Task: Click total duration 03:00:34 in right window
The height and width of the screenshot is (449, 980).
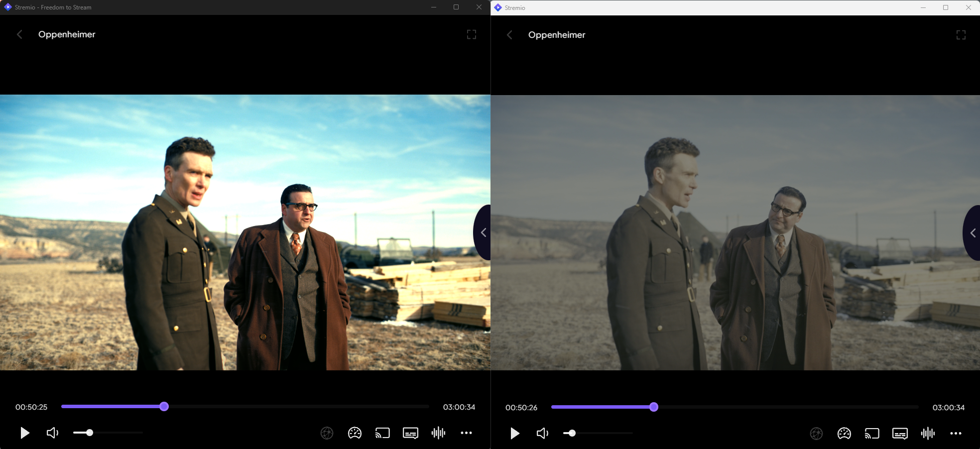Action: (949, 407)
